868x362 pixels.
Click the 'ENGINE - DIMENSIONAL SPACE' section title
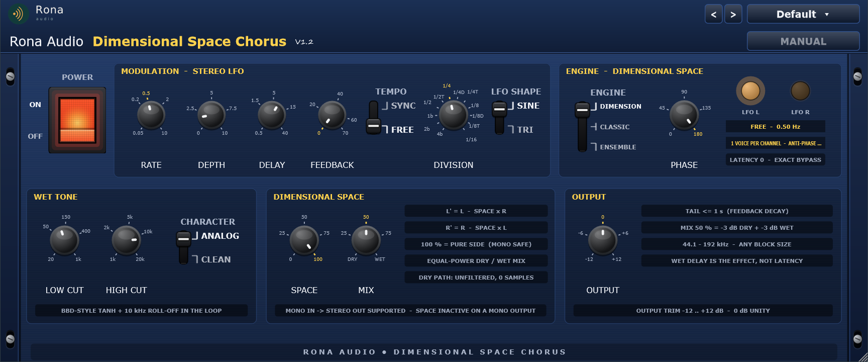[634, 71]
